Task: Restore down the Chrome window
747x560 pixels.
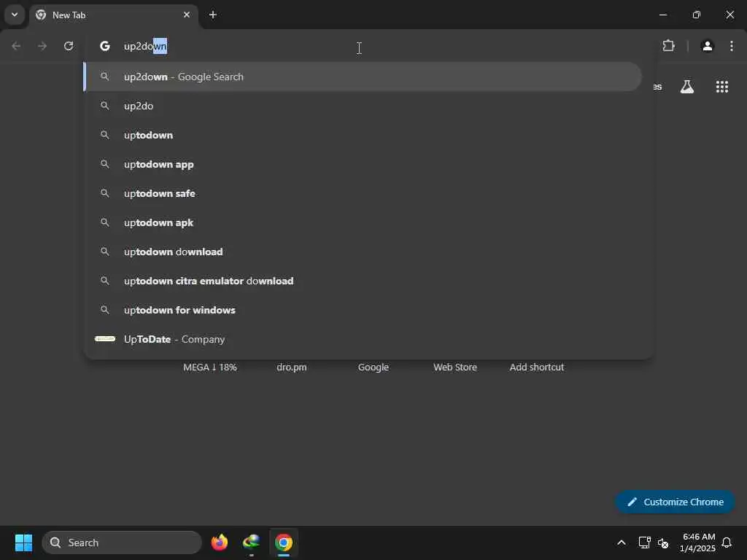Action: click(697, 15)
